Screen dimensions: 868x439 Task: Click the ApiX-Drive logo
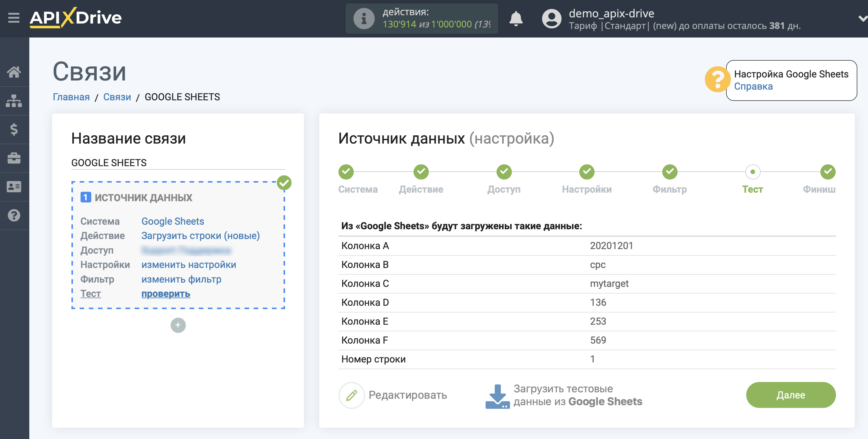coord(75,17)
